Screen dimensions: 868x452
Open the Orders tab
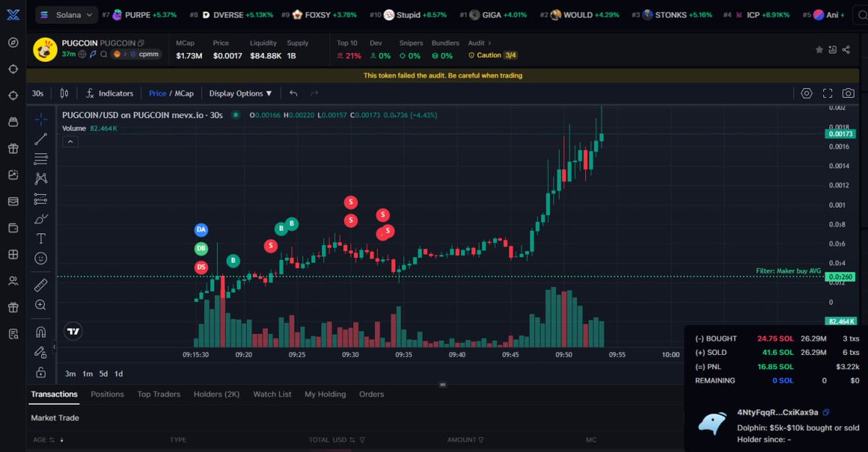[371, 394]
